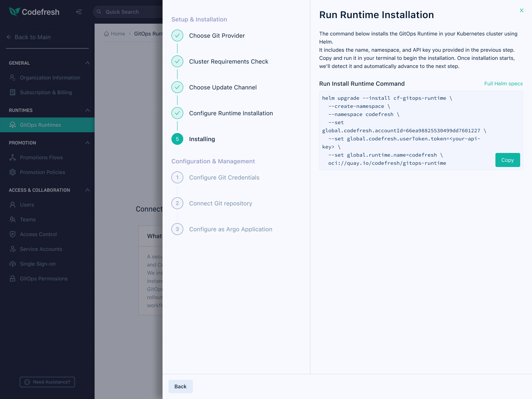The image size is (532, 399).
Task: Collapse the RUNTIMES section
Action: tap(88, 110)
